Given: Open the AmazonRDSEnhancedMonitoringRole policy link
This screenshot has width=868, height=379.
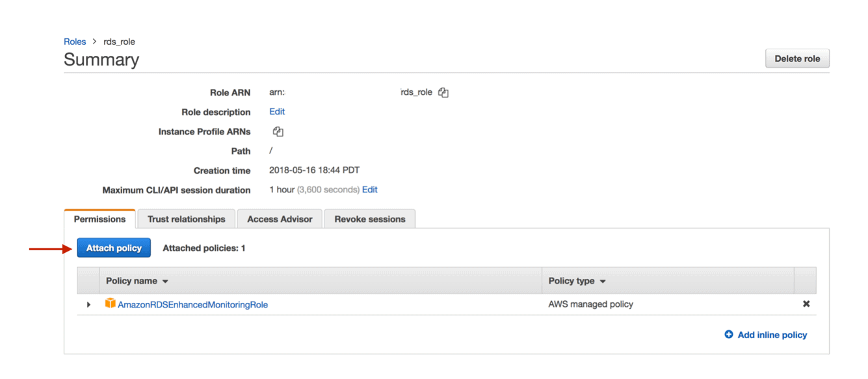Looking at the screenshot, I should tap(192, 304).
